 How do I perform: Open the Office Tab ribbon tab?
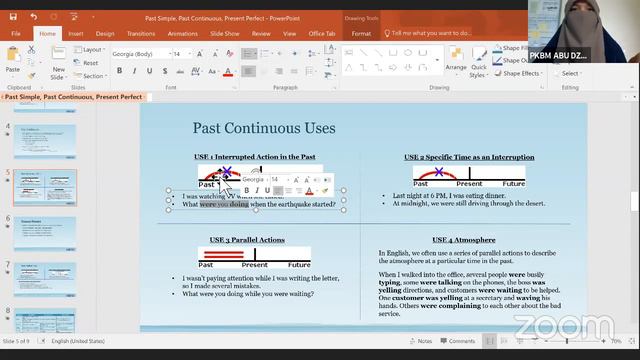pyautogui.click(x=322, y=33)
